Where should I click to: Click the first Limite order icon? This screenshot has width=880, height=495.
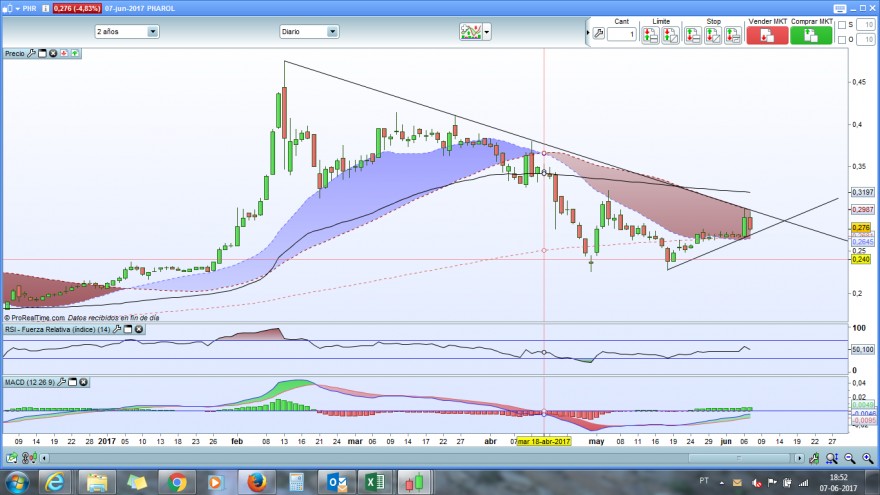[x=650, y=35]
